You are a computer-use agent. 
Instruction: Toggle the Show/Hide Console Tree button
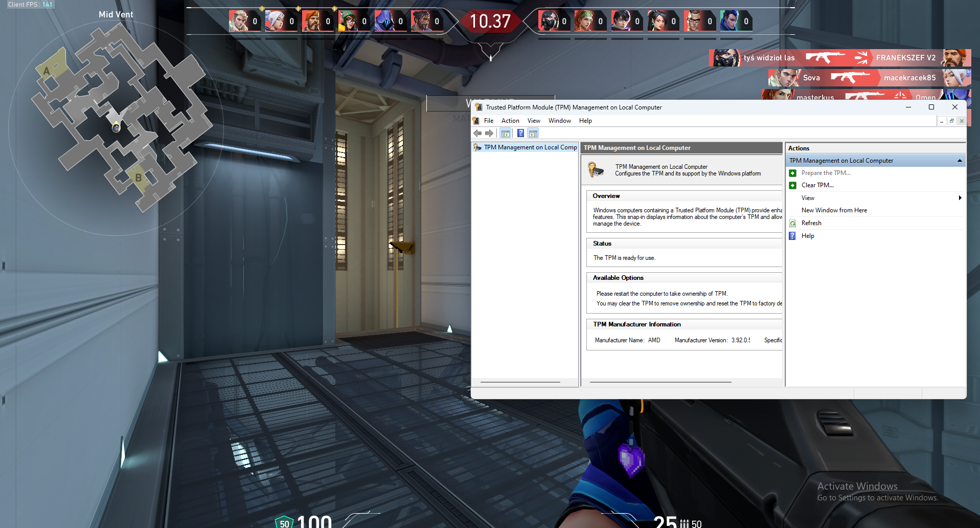pyautogui.click(x=505, y=134)
